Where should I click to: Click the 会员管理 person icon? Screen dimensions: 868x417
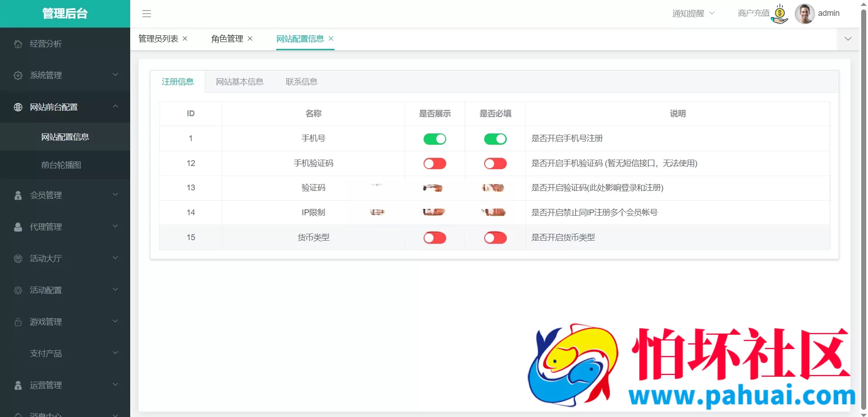click(x=18, y=195)
